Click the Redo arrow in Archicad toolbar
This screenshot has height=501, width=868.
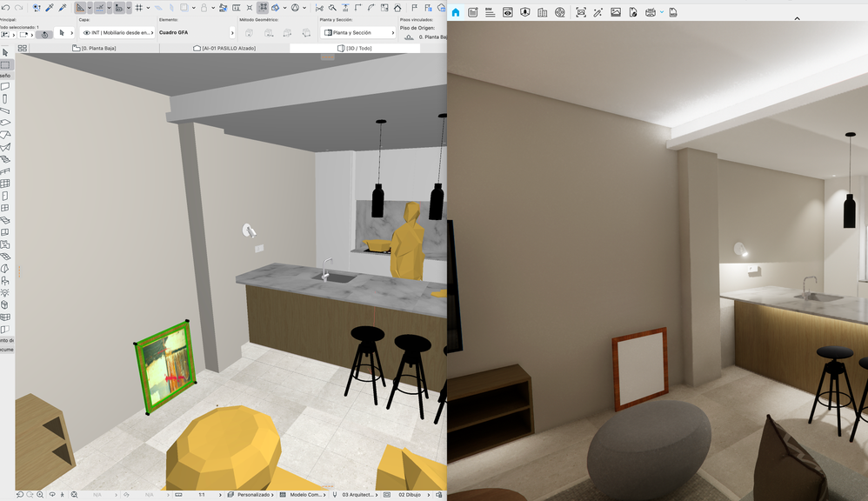18,8
